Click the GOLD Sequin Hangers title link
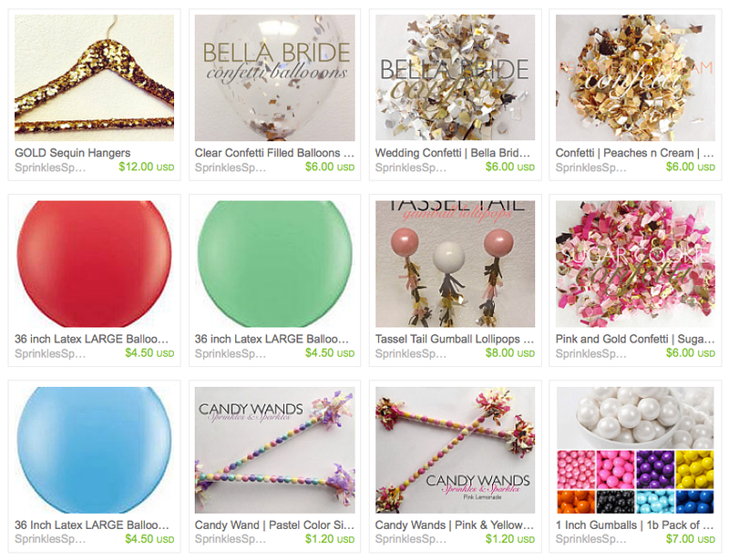 tap(73, 153)
